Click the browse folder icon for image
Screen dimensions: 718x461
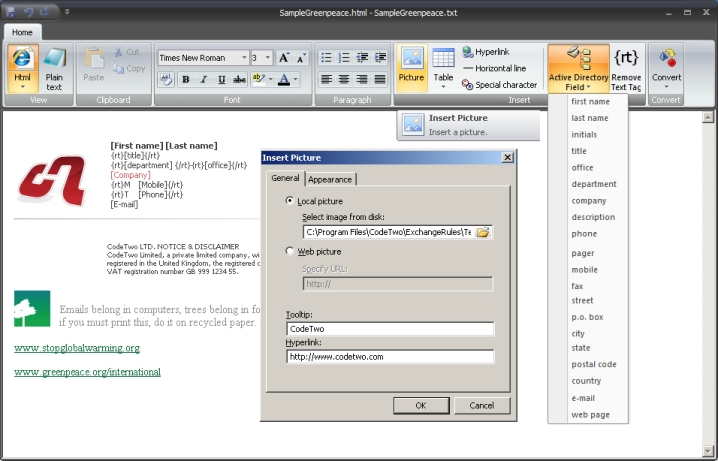click(x=483, y=232)
